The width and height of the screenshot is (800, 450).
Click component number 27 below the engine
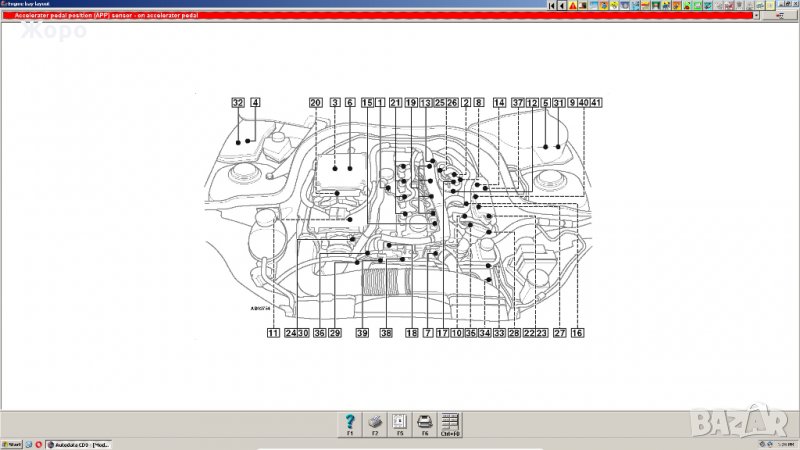(559, 332)
